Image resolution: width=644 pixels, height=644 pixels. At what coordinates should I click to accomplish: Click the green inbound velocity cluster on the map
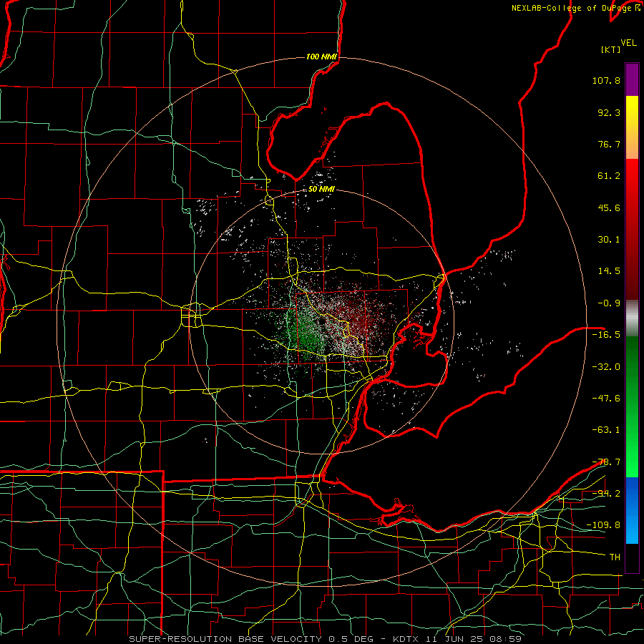(x=307, y=336)
